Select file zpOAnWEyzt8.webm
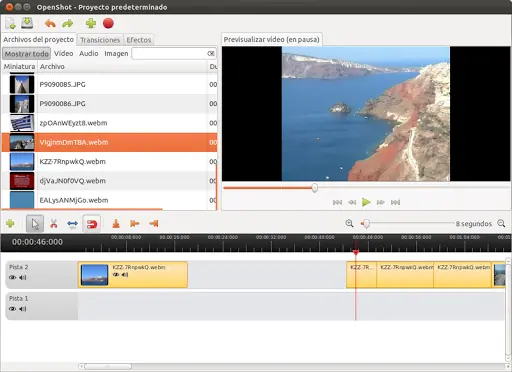Image resolution: width=512 pixels, height=372 pixels. click(109, 123)
